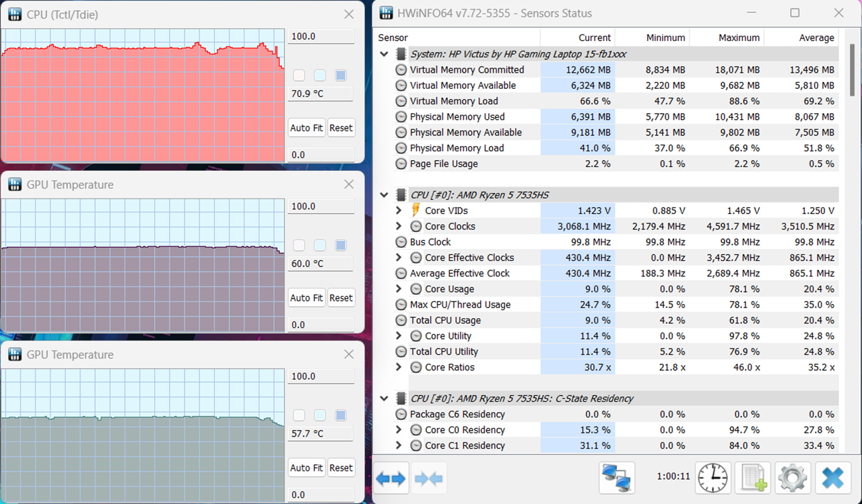
Task: Click the System HP Victus chip icon
Action: pyautogui.click(x=401, y=54)
